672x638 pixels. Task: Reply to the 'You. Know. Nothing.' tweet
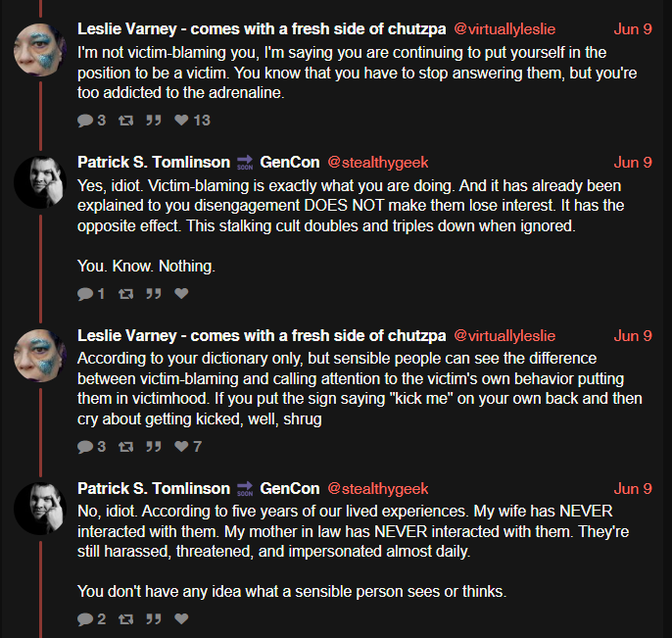pyautogui.click(x=85, y=294)
